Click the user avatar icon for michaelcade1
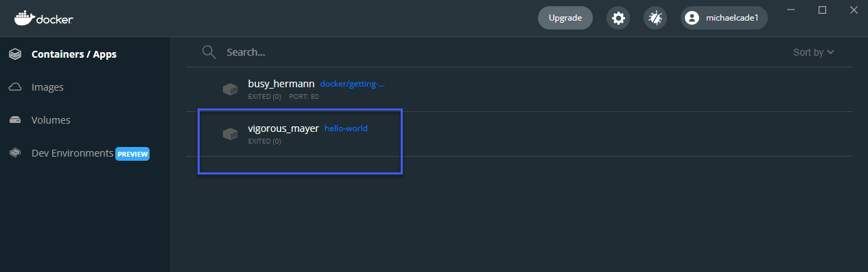The image size is (868, 272). [692, 18]
